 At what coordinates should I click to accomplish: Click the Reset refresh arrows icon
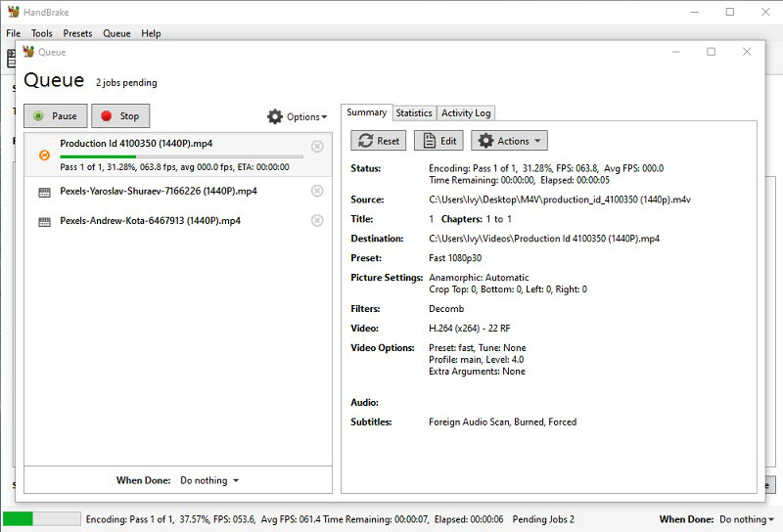365,141
